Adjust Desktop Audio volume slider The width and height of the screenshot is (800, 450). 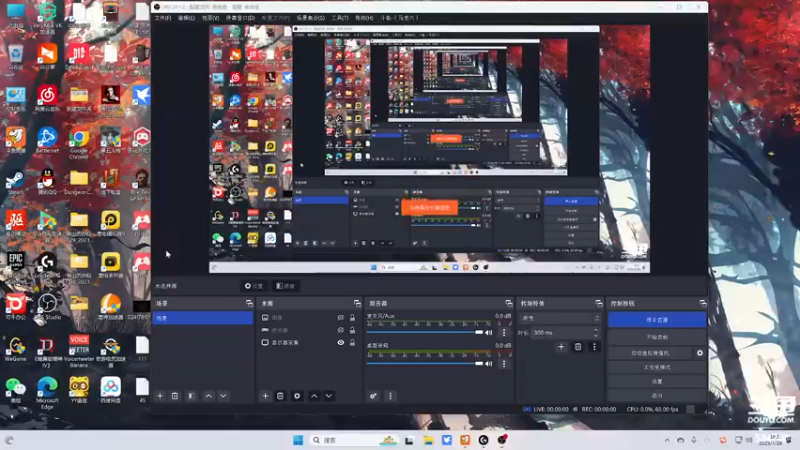coord(424,364)
